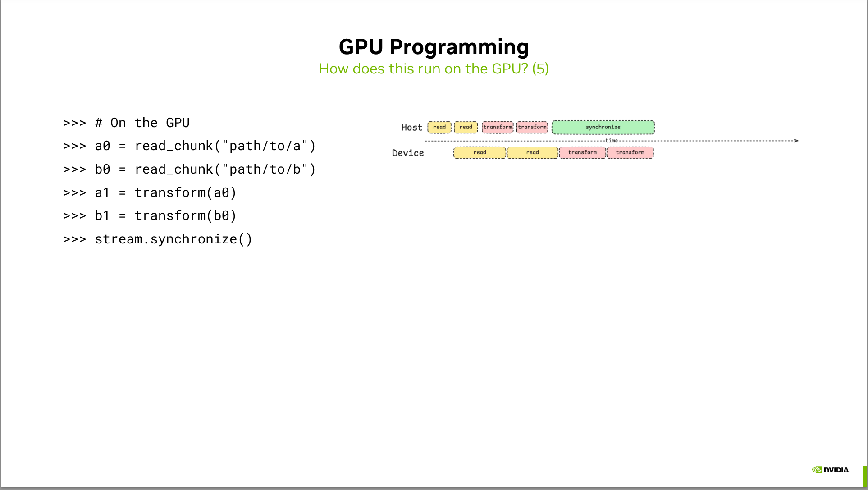Viewport: 868px width, 490px height.
Task: Click subtitle How does this run on the GPU
Action: point(434,69)
